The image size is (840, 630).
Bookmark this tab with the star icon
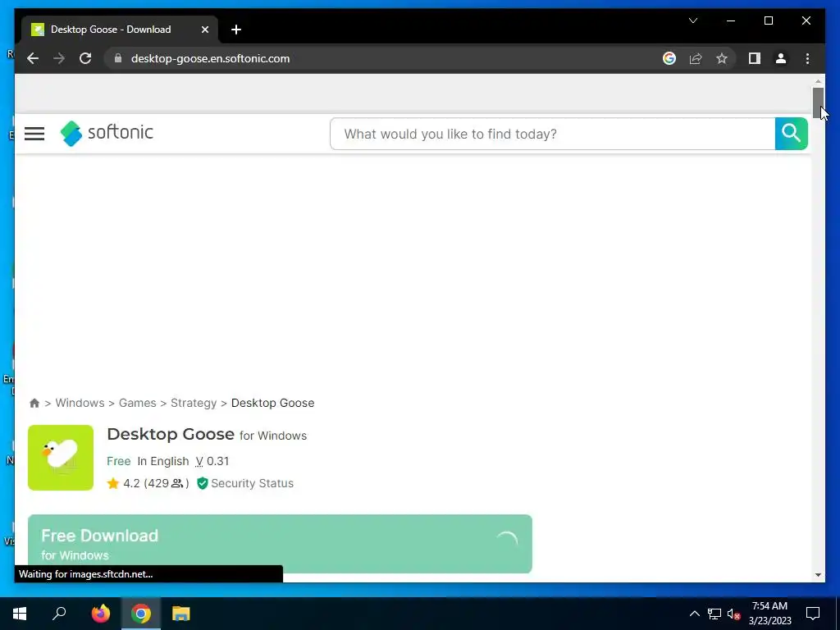pos(722,58)
